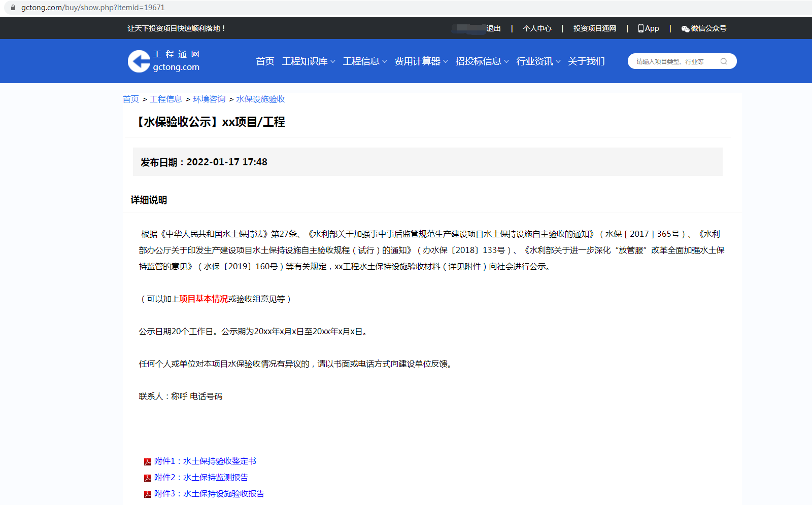Viewport: 812px width, 505px height.
Task: Open 个人中心 in the top bar
Action: 537,28
